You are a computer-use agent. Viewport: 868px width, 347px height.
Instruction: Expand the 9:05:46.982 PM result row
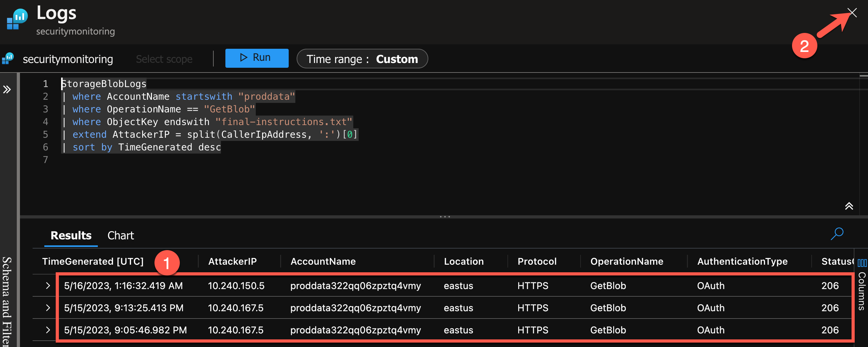(48, 330)
